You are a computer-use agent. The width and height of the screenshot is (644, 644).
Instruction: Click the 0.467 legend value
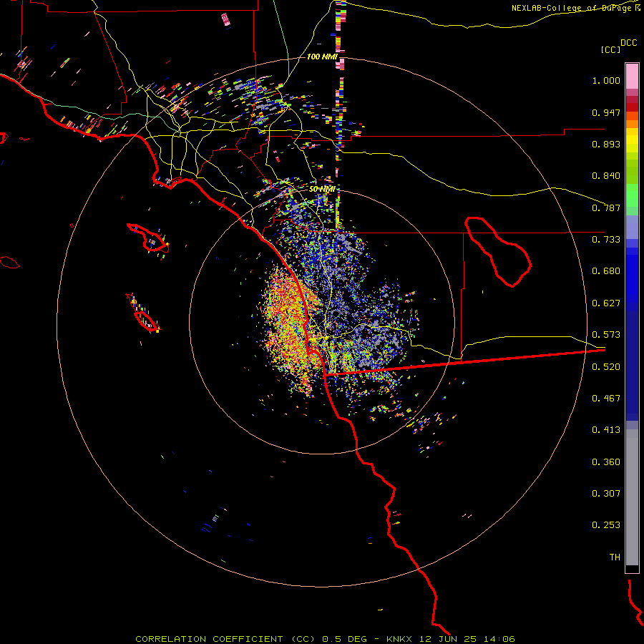(606, 399)
